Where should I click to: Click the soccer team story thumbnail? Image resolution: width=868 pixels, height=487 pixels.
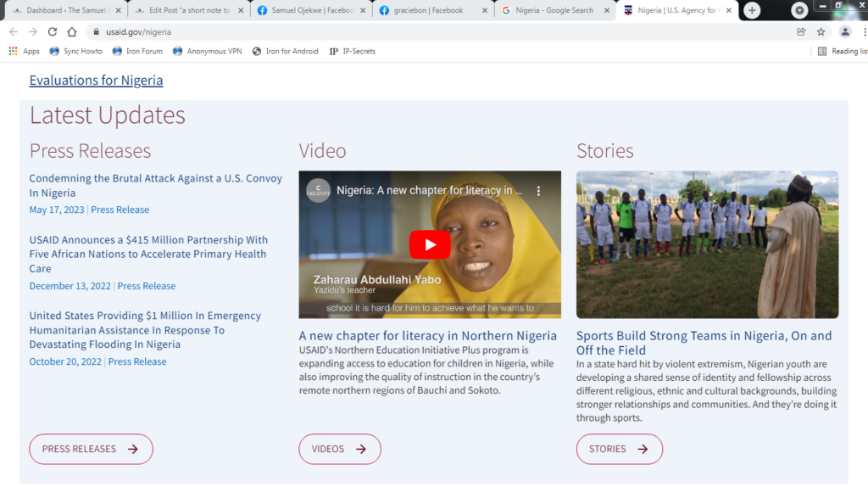[x=708, y=244]
